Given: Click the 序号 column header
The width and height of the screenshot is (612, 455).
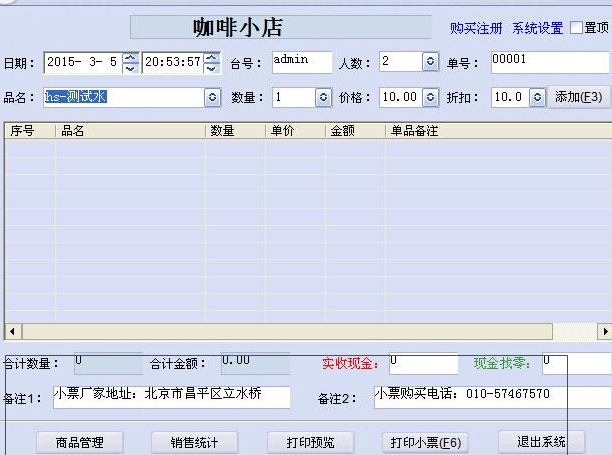Looking at the screenshot, I should pos(30,131).
